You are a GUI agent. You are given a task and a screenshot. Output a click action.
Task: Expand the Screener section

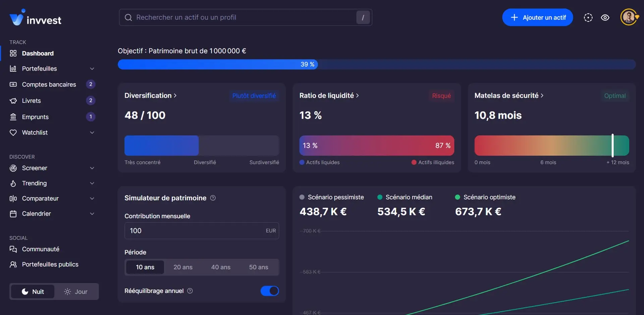pos(92,168)
